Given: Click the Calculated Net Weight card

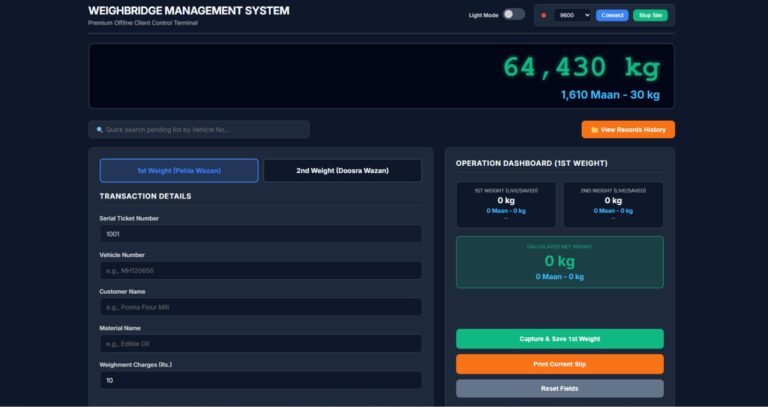Looking at the screenshot, I should pos(560,262).
